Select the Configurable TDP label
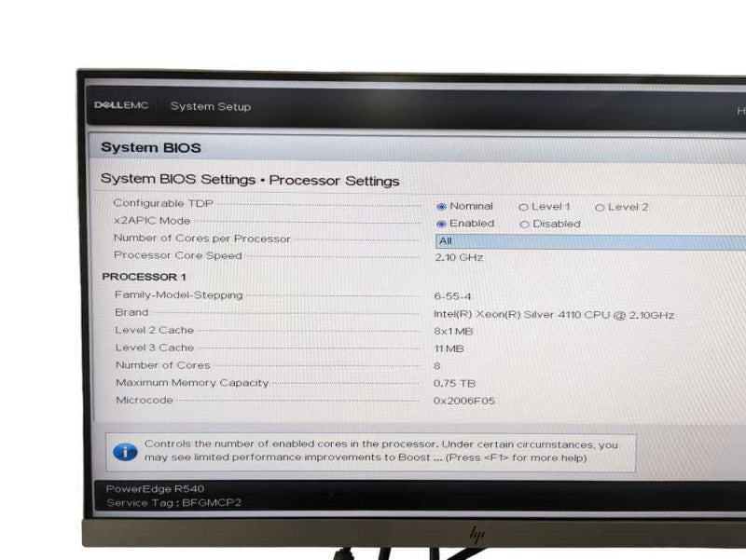Screen dimensions: 746x560 click(163, 203)
